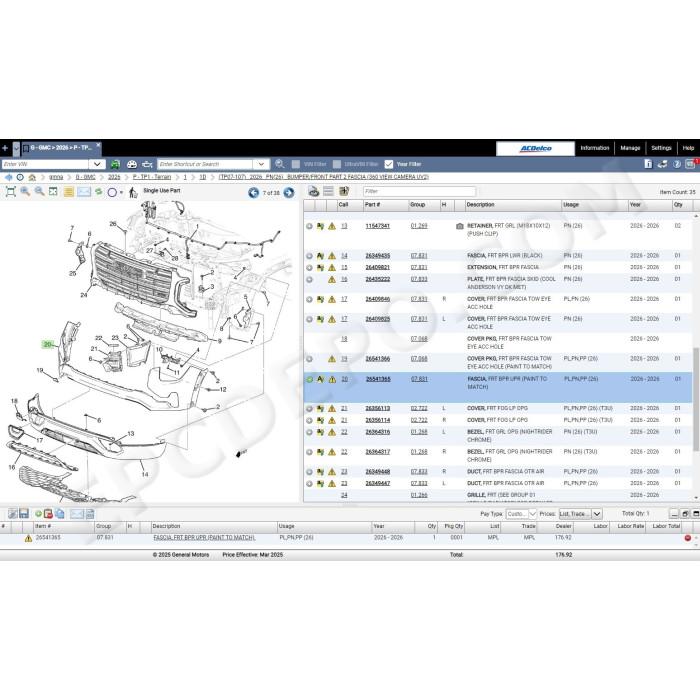Click the green vehicle icon
The height and width of the screenshot is (700, 700).
pyautogui.click(x=115, y=164)
